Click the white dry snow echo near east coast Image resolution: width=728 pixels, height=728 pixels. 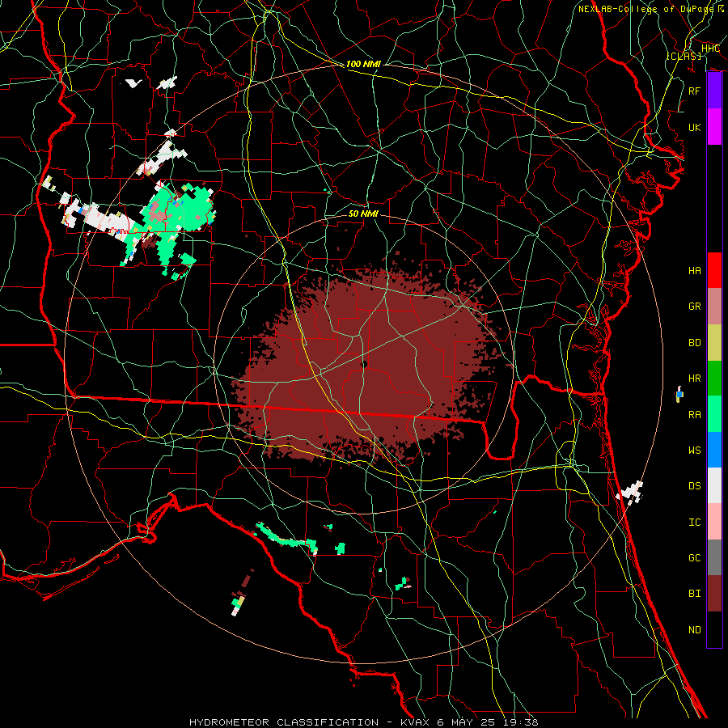631,492
